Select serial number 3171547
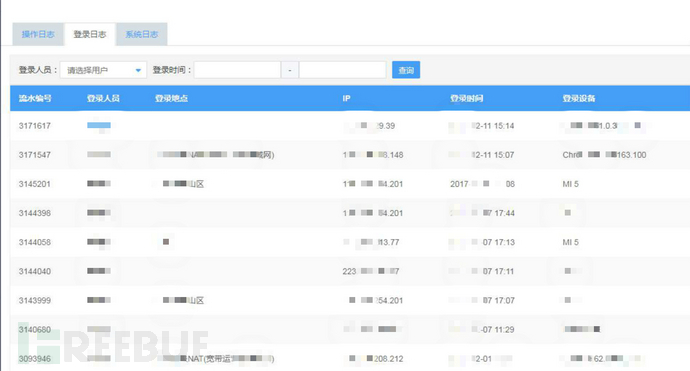 (35, 155)
